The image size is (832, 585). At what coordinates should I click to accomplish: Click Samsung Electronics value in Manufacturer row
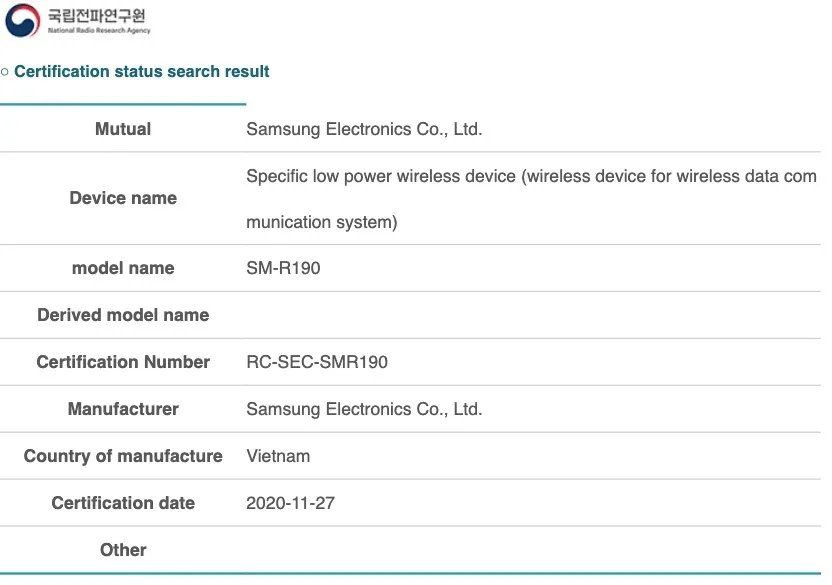click(x=364, y=409)
